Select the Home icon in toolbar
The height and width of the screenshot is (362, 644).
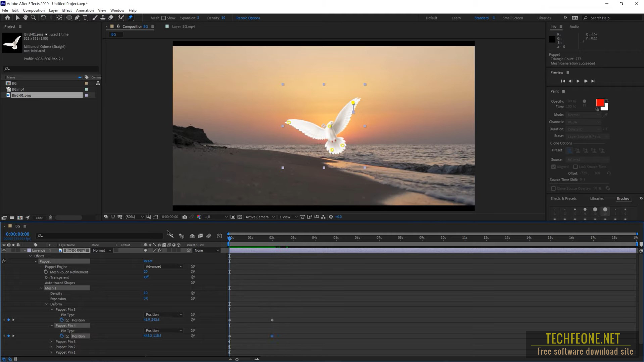click(x=7, y=18)
